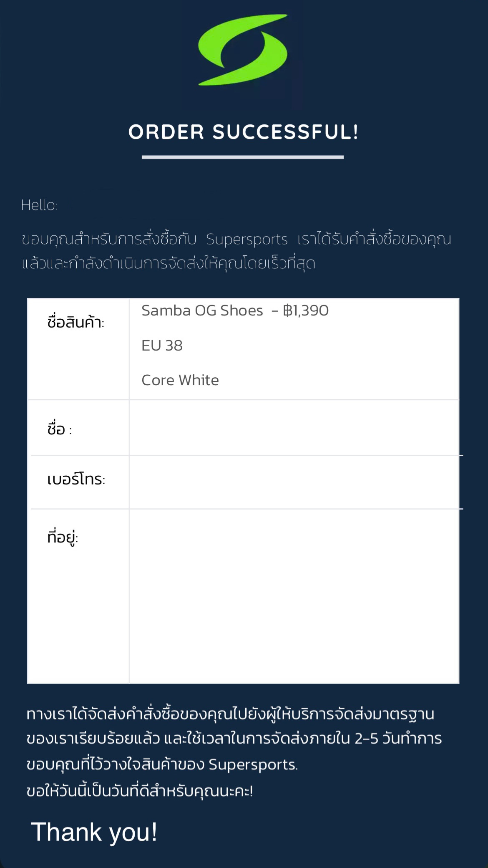Select the EU 38 size line
The width and height of the screenshot is (488, 868).
162,346
